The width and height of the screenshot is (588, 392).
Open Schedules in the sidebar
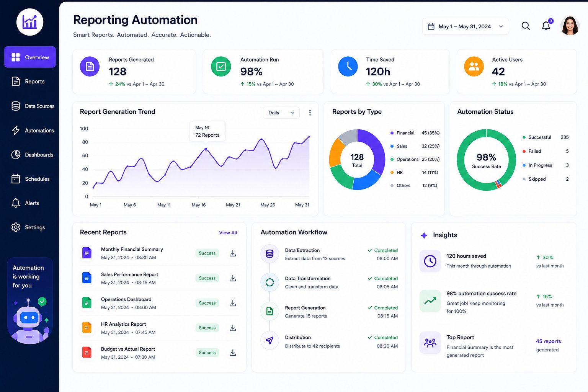click(30, 179)
